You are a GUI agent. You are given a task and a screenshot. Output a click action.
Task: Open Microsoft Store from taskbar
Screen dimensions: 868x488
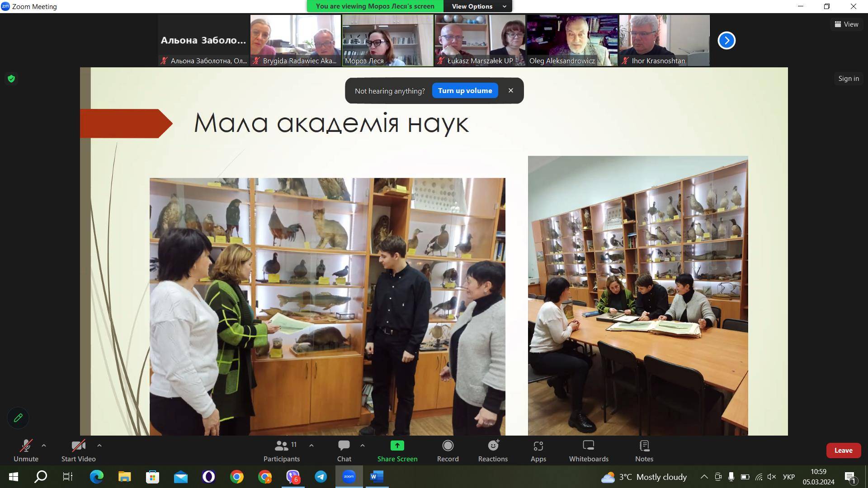(152, 477)
